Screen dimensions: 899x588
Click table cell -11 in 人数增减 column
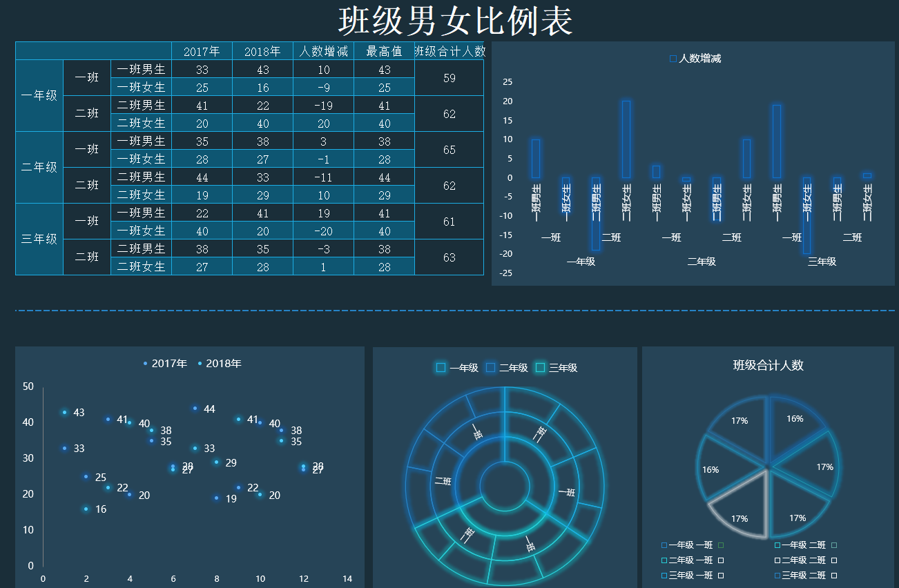(323, 177)
